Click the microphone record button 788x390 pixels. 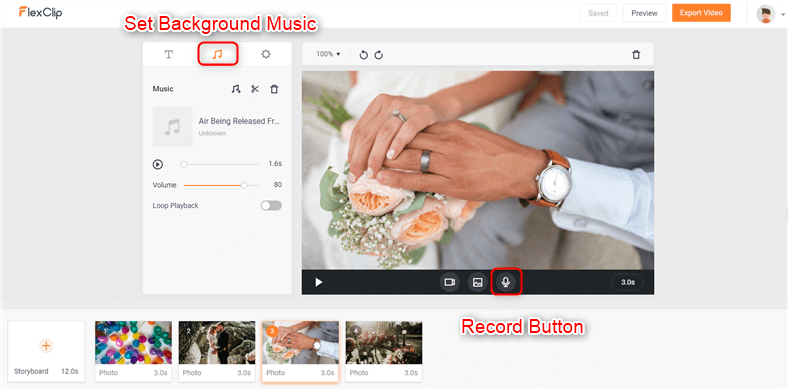(x=506, y=282)
